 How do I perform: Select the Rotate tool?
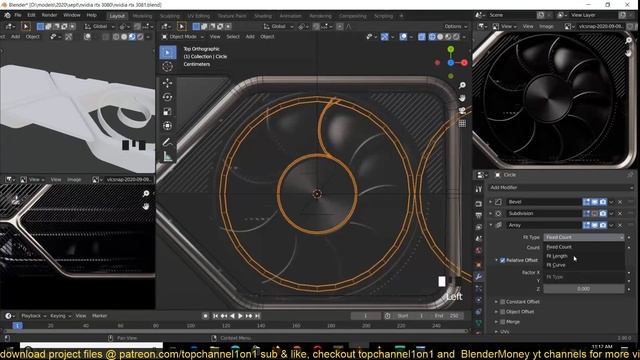[167, 97]
